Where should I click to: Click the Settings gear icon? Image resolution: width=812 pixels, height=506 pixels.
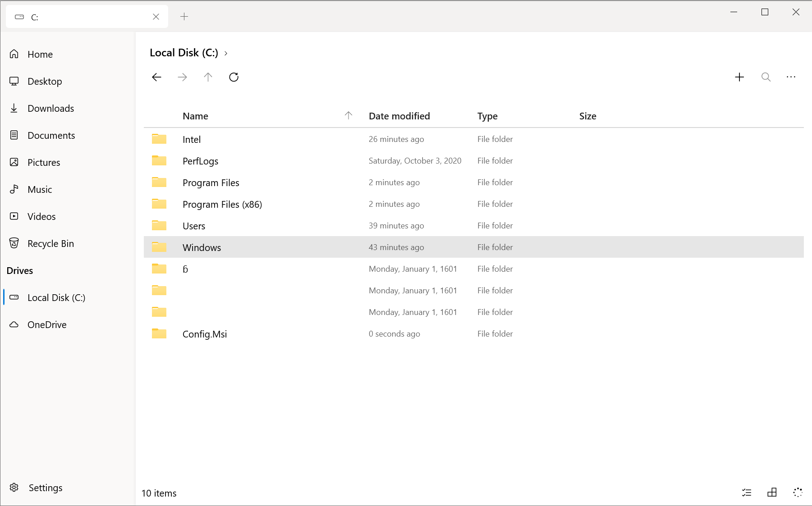click(14, 488)
